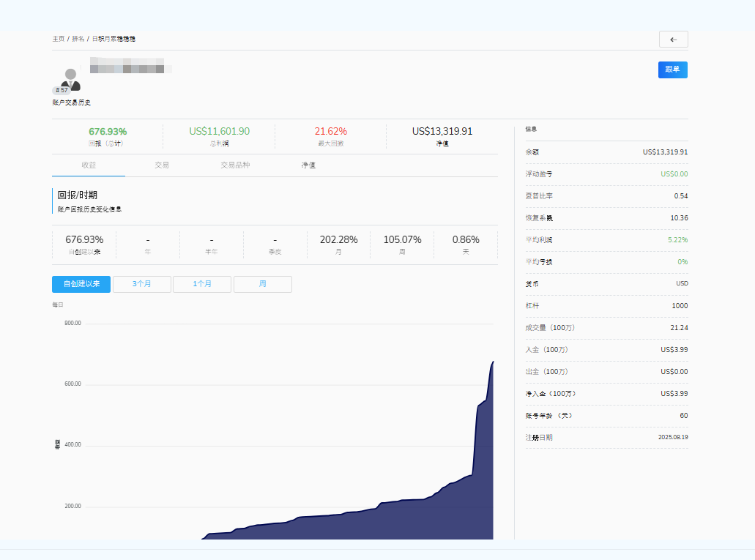Click the 每日 chart label
The image size is (755, 560).
[x=58, y=305]
